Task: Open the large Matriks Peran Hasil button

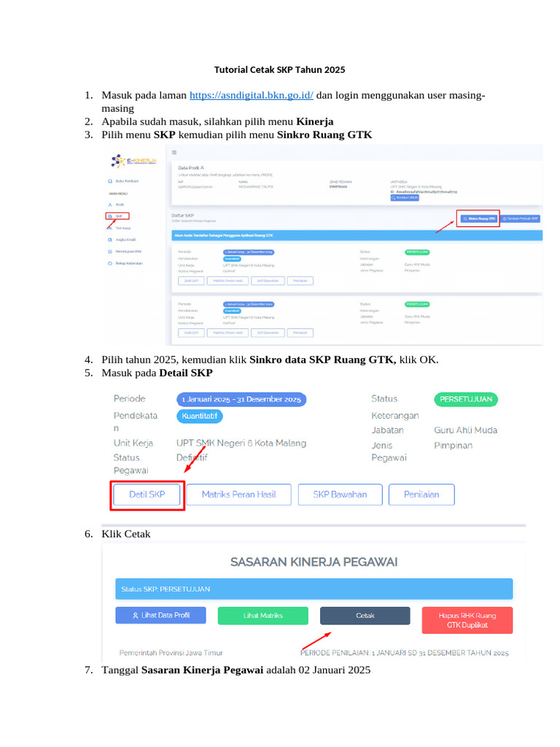Action: (238, 495)
